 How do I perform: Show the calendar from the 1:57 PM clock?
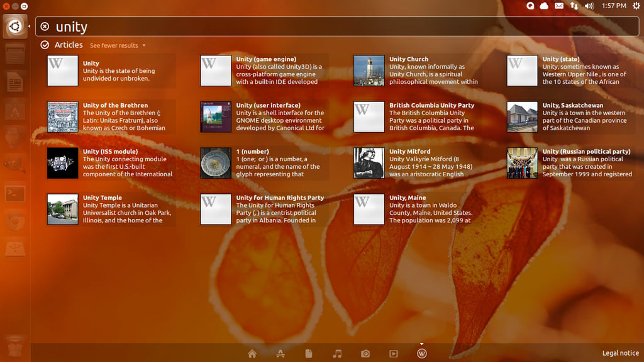tap(614, 6)
